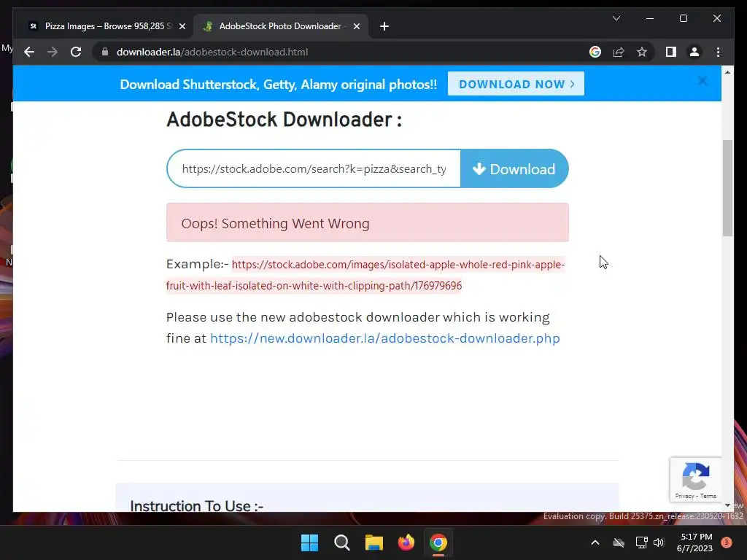Screen dimensions: 747x560
Task: Open the reCAPTCHA Privacy link
Action: [x=684, y=496]
